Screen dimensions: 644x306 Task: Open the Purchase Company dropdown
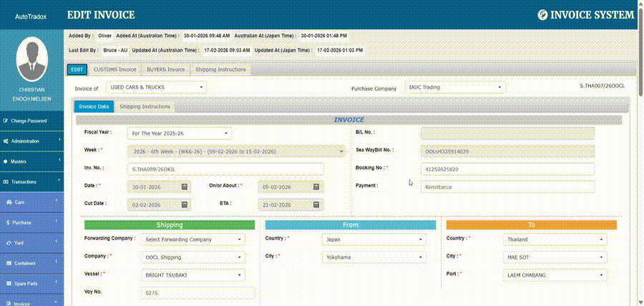click(x=454, y=87)
